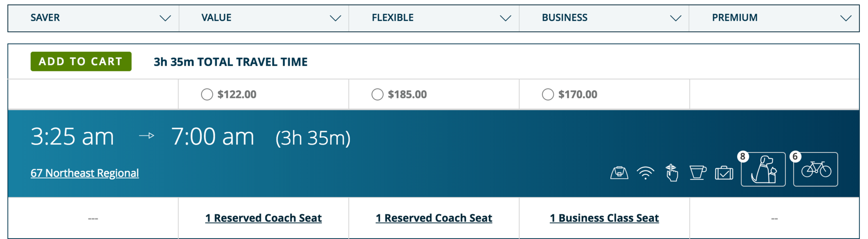The width and height of the screenshot is (868, 239).
Task: Expand the Saver fare column chevron
Action: click(165, 18)
